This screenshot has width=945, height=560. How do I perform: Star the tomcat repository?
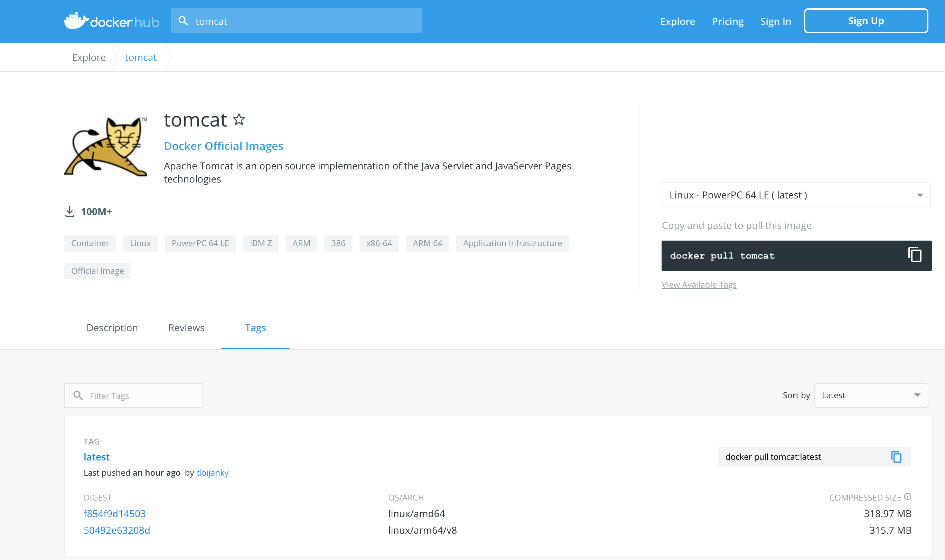[x=239, y=120]
